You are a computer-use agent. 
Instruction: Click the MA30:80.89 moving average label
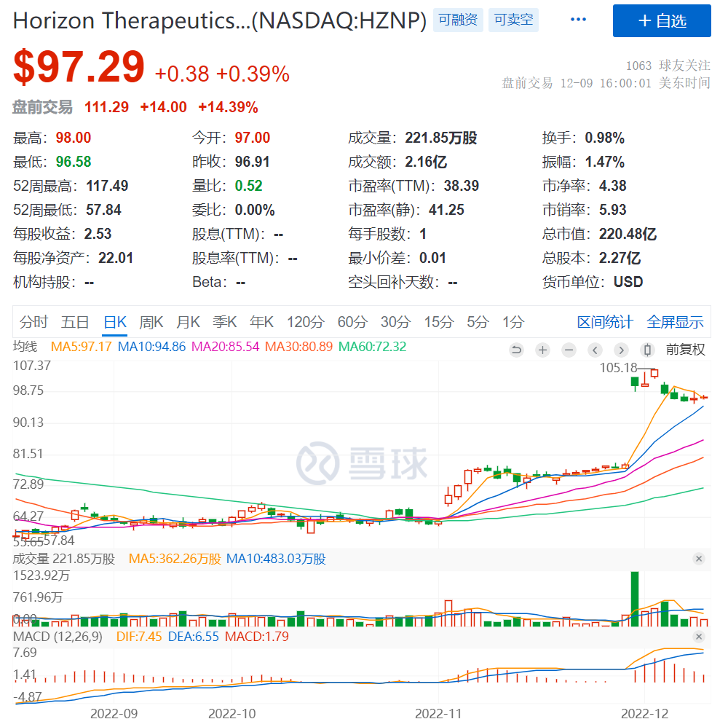point(298,347)
